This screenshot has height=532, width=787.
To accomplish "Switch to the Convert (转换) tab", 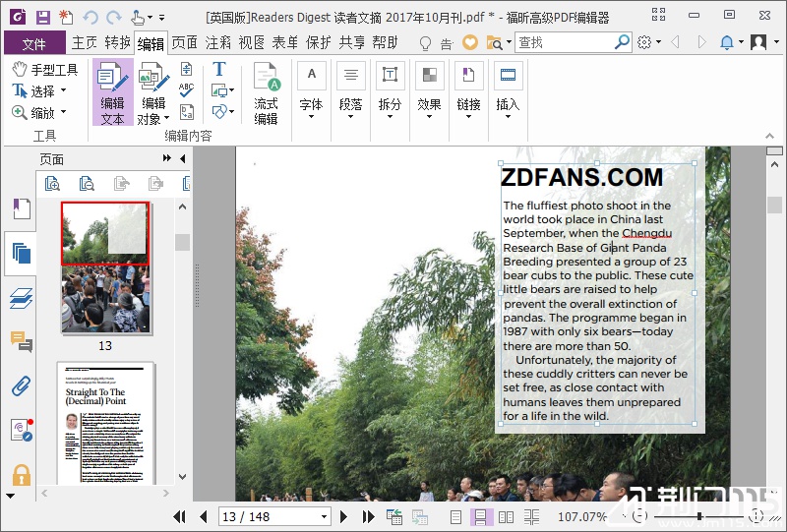I will pos(117,42).
